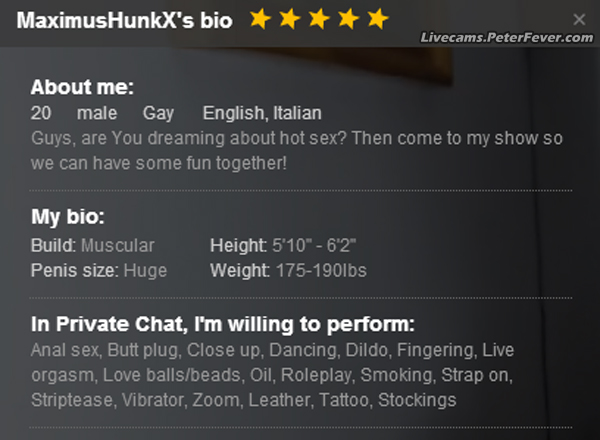The image size is (600, 440).
Task: Open the Livecams.PeterFever.com watermark link
Action: (x=507, y=37)
